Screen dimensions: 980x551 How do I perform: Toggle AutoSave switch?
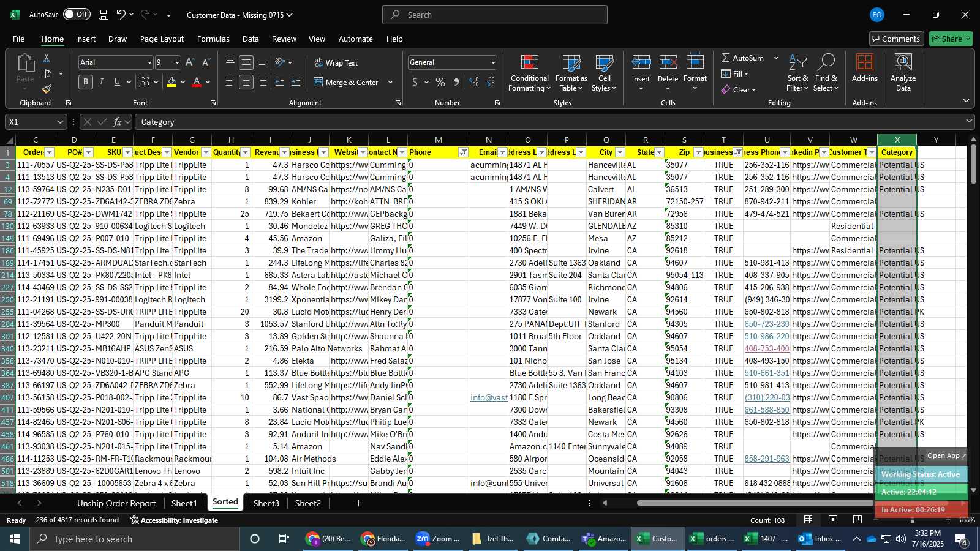pyautogui.click(x=76, y=15)
